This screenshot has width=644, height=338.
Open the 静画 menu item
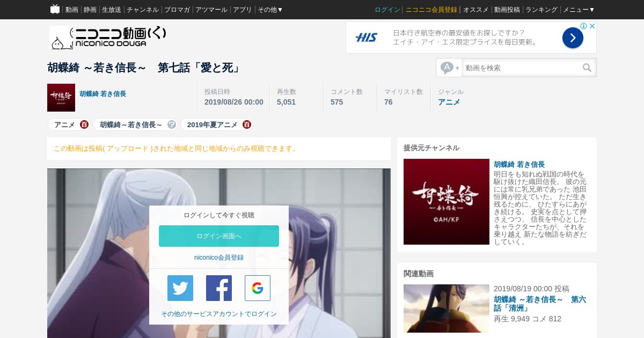pyautogui.click(x=90, y=10)
